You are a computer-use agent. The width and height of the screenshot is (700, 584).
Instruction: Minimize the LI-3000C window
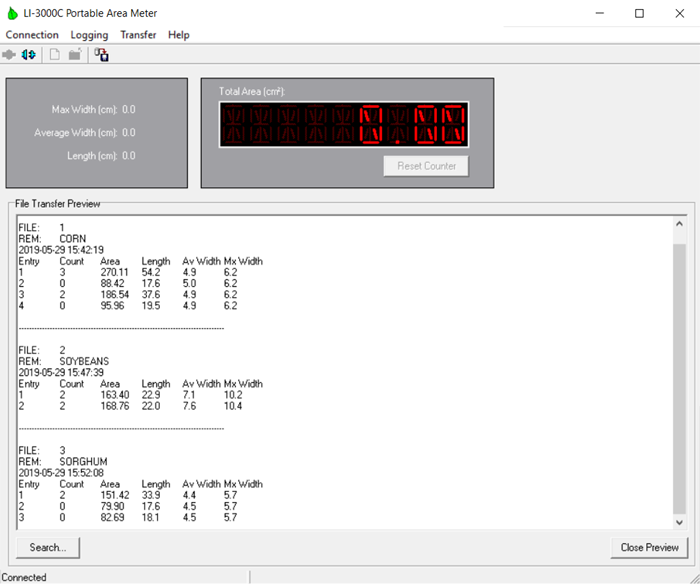click(600, 13)
